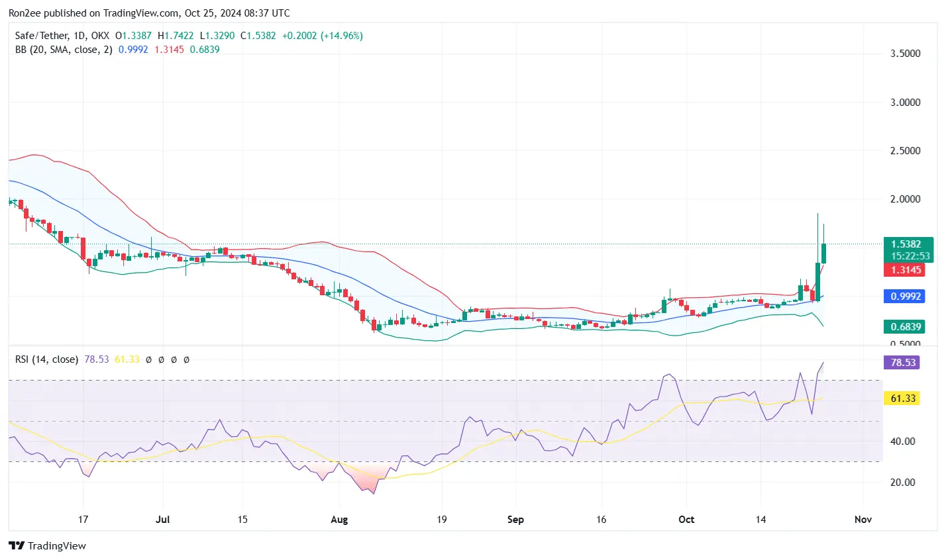Click the Oct label on the time axis
This screenshot has width=946, height=560.
686,520
